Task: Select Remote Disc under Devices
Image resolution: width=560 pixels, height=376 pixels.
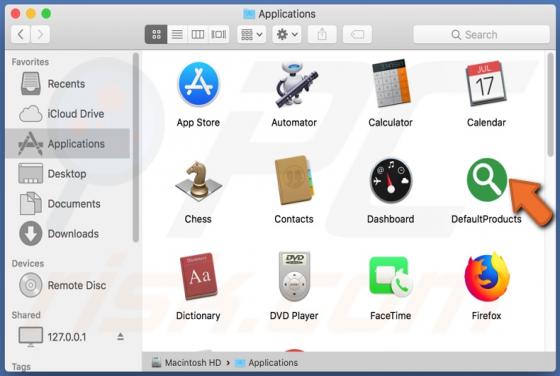Action: coord(68,285)
